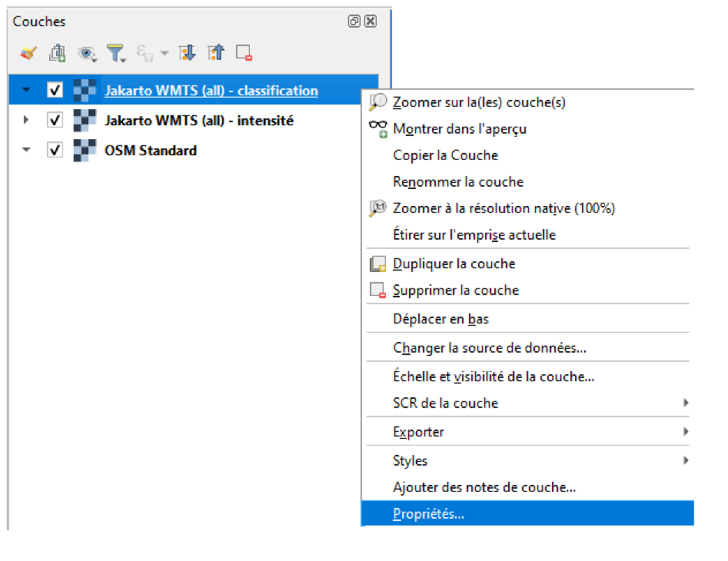The height and width of the screenshot is (561, 728).
Task: Select the OSM Standard layer name
Action: click(151, 151)
